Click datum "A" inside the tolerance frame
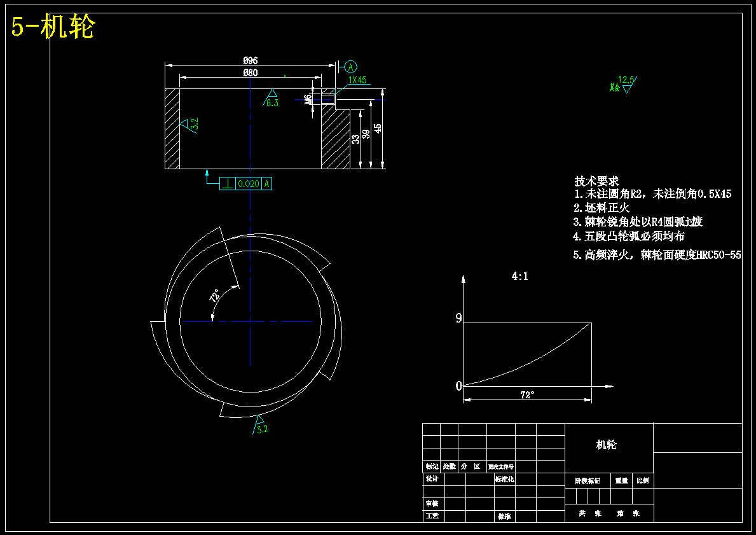 coord(266,184)
